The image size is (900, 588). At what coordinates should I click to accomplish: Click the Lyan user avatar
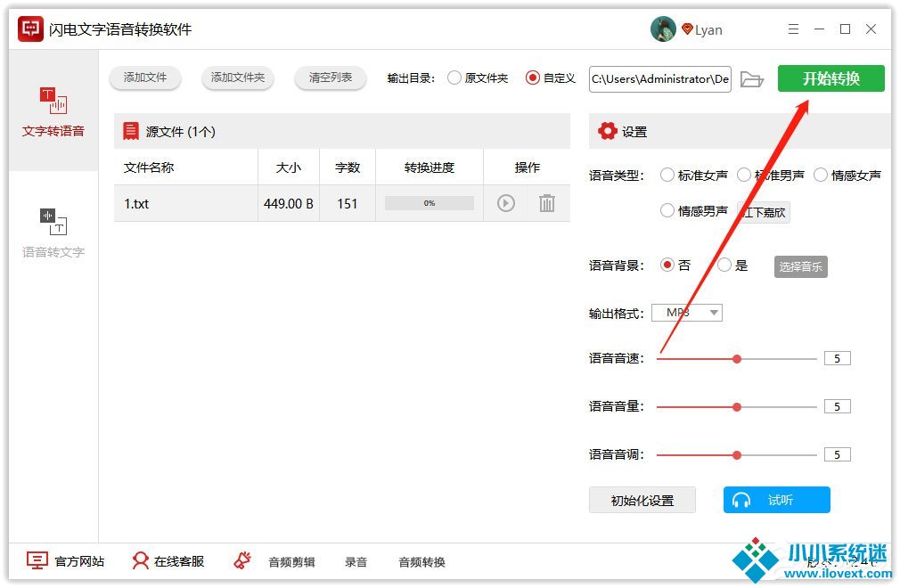point(664,29)
